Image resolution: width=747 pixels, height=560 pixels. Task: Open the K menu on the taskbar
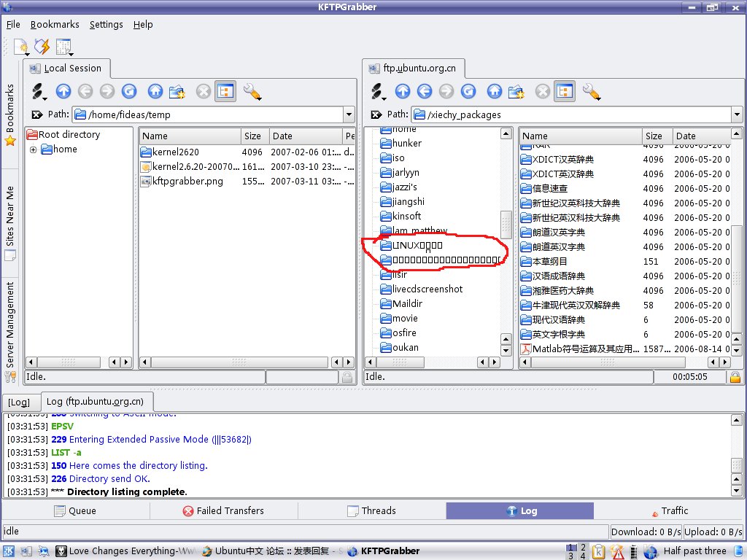coord(9,551)
